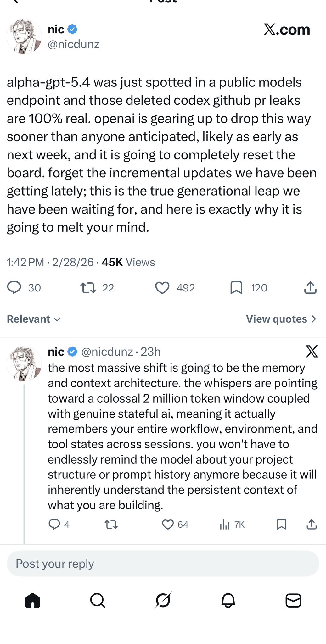This screenshot has height=644, width=326.
Task: Open the @nicdunz handle link in reply
Action: (107, 352)
